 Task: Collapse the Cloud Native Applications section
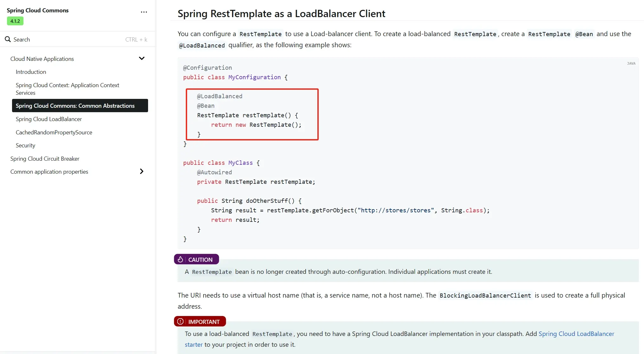142,58
